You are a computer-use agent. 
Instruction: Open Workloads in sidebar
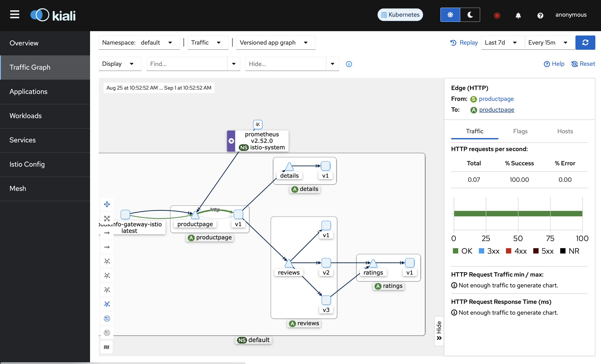pos(45,116)
